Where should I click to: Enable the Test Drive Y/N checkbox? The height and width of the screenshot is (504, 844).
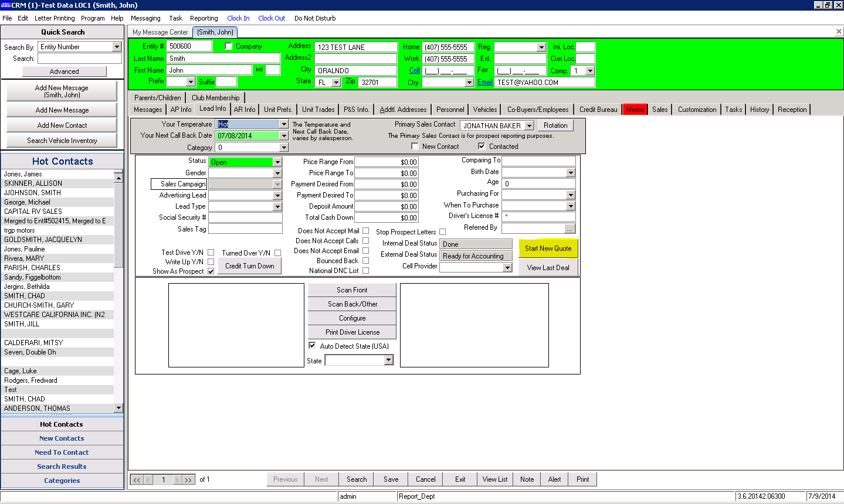pyautogui.click(x=211, y=253)
